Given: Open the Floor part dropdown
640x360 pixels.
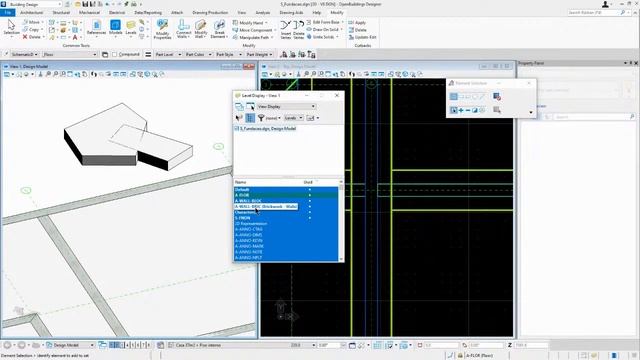Looking at the screenshot, I should tap(70, 54).
